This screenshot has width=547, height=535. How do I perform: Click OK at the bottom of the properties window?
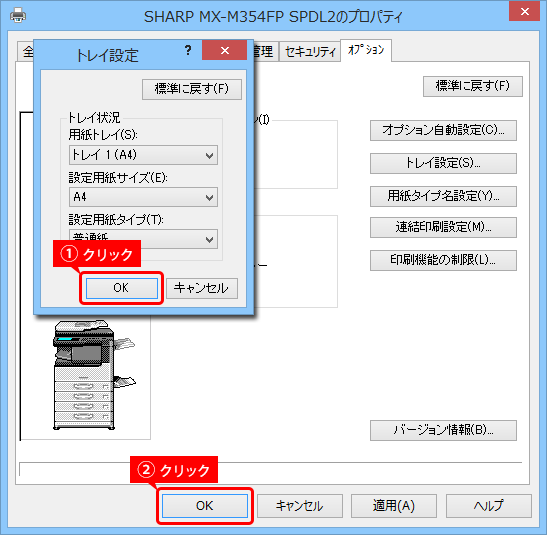pyautogui.click(x=205, y=506)
